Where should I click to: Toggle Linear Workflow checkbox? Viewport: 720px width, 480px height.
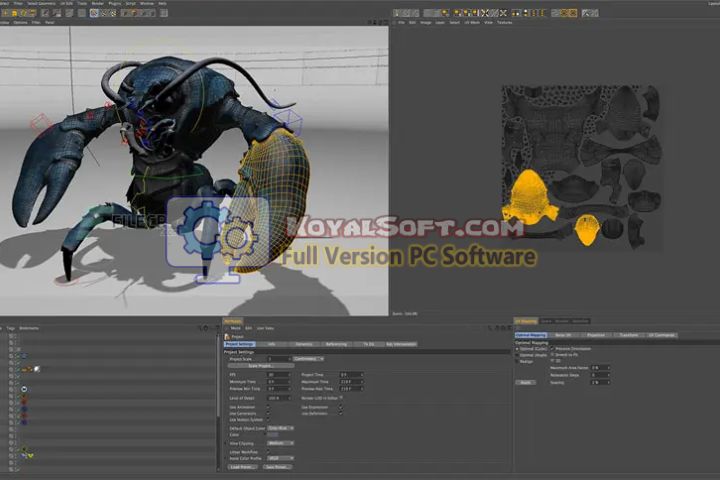[x=268, y=452]
